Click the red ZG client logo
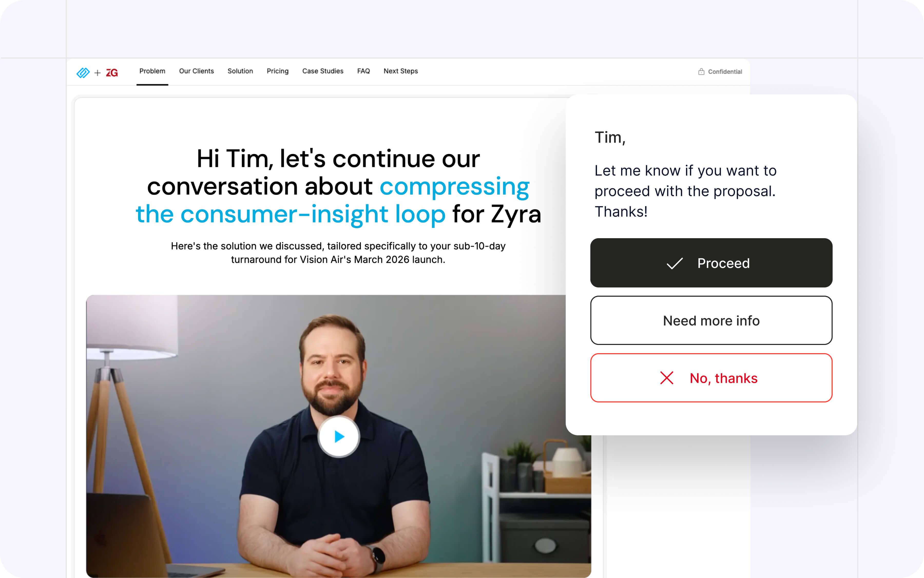 pyautogui.click(x=112, y=73)
